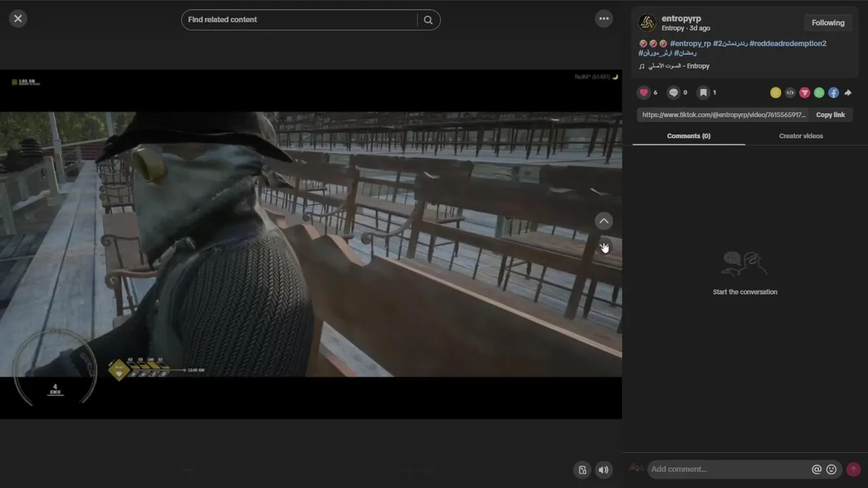Close the video viewer with the X button
This screenshot has width=868, height=488.
(x=18, y=19)
